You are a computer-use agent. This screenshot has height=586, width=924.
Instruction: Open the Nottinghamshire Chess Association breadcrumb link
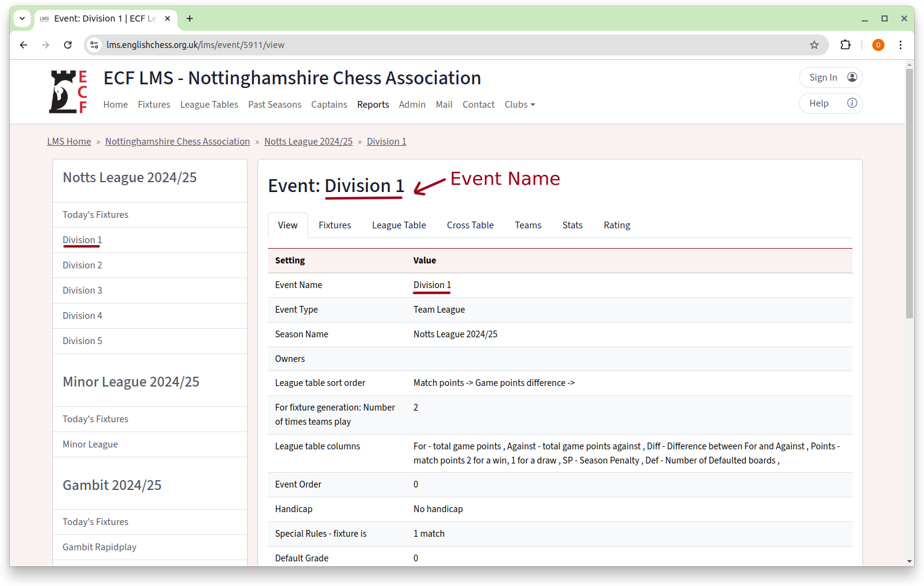click(x=177, y=142)
